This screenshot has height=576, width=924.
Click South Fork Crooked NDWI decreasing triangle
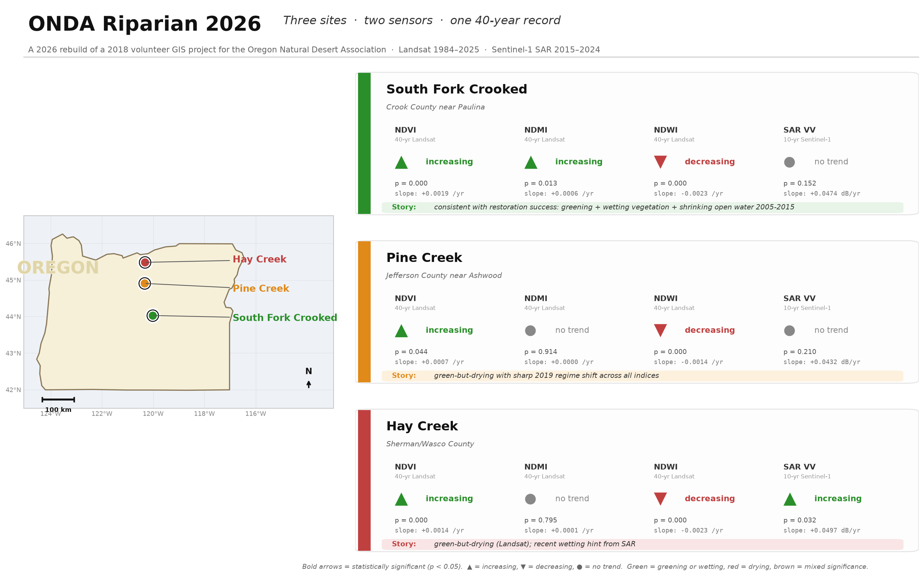coord(660,162)
